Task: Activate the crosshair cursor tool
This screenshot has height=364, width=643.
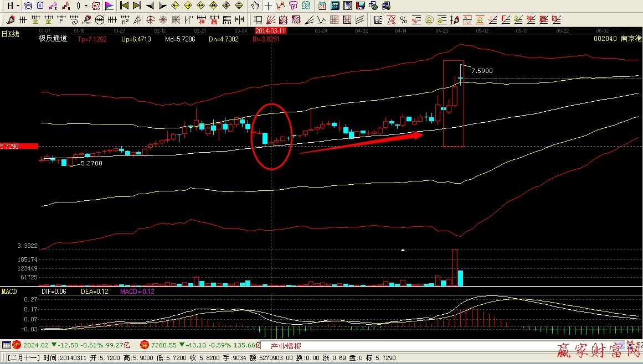Action: [x=269, y=6]
